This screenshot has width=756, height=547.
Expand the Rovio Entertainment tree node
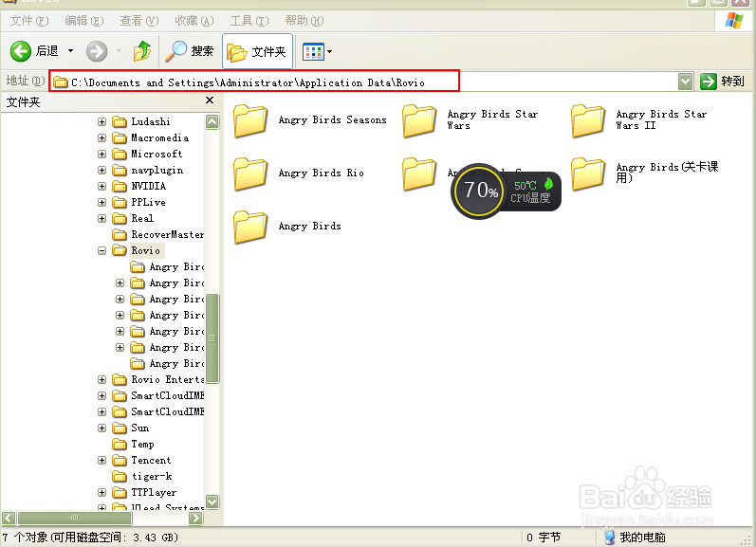[101, 380]
